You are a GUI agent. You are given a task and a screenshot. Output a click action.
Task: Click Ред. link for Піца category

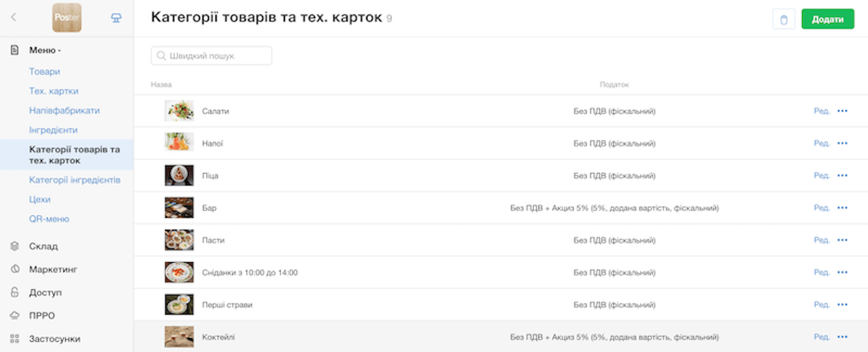(x=821, y=176)
